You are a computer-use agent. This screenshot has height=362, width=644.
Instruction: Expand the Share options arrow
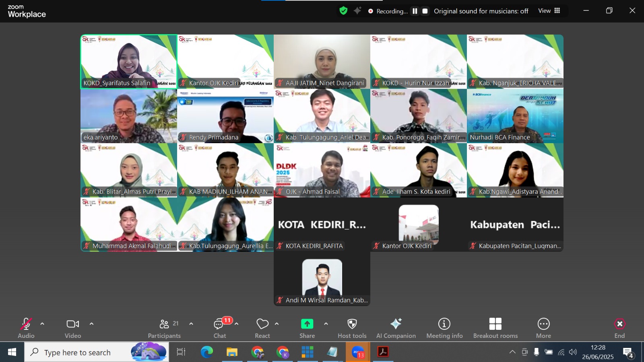coord(326,324)
